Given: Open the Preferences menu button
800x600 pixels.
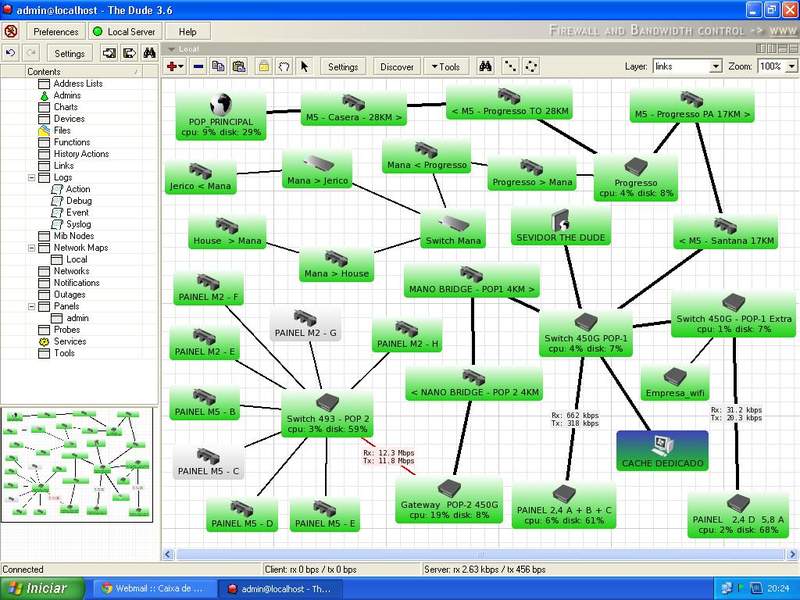Looking at the screenshot, I should point(56,32).
